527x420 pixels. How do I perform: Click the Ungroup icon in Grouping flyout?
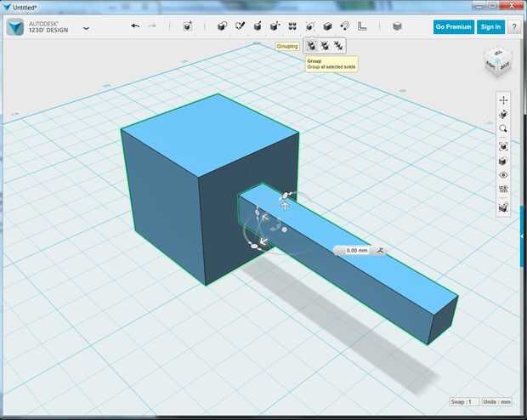[324, 46]
